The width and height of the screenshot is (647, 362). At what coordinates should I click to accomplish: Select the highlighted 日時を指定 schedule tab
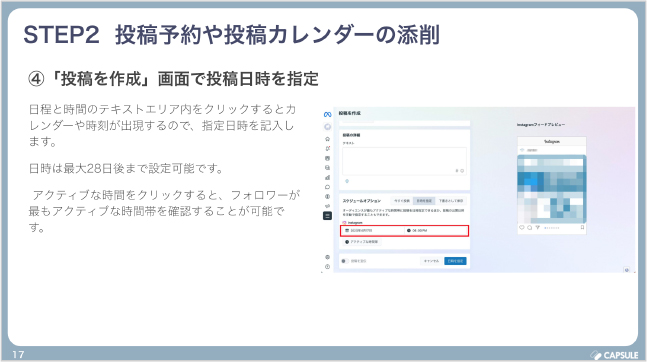coord(424,201)
